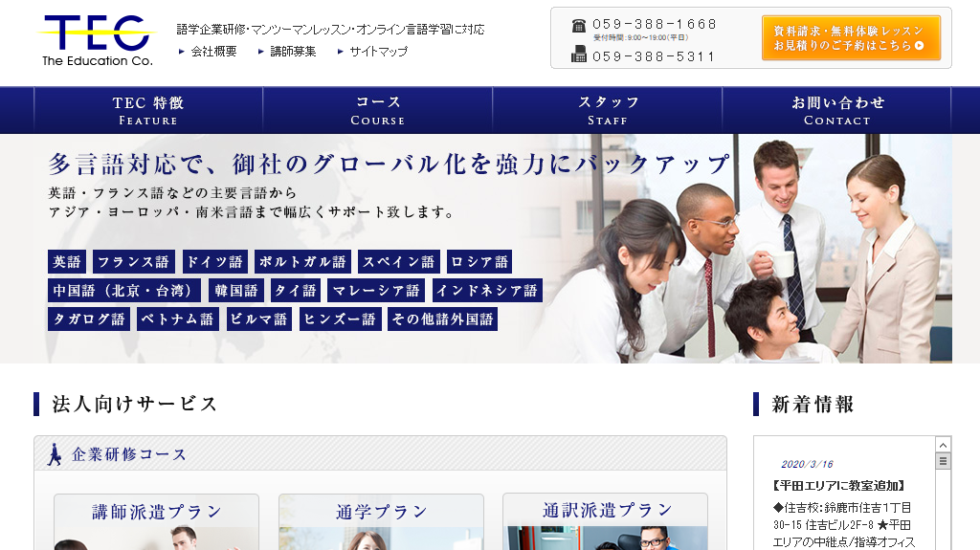Select the ヒンズー語 language tag

click(x=340, y=319)
